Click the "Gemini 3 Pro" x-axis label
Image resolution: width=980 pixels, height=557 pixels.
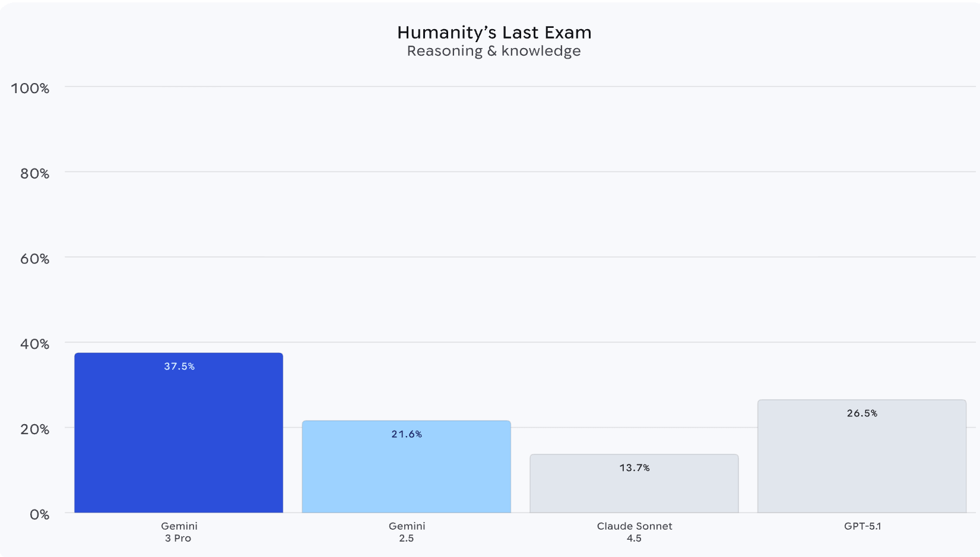[x=179, y=532]
